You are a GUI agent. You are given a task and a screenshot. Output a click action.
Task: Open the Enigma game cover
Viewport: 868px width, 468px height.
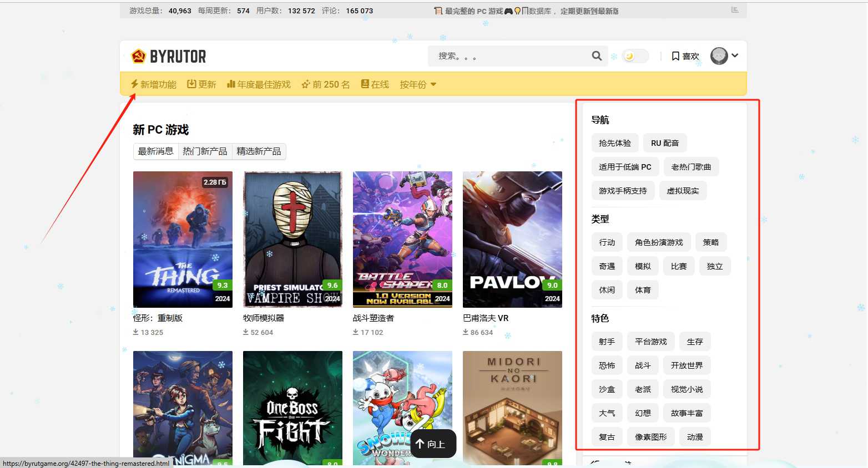(183, 408)
